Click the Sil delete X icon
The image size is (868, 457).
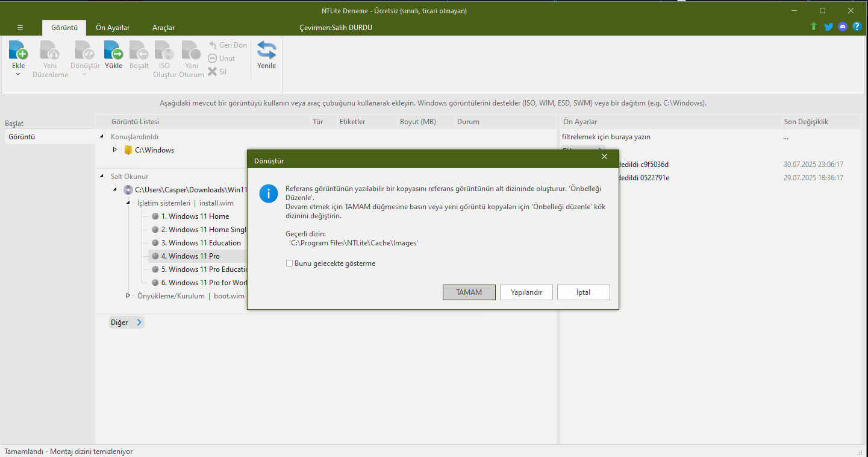click(x=213, y=72)
